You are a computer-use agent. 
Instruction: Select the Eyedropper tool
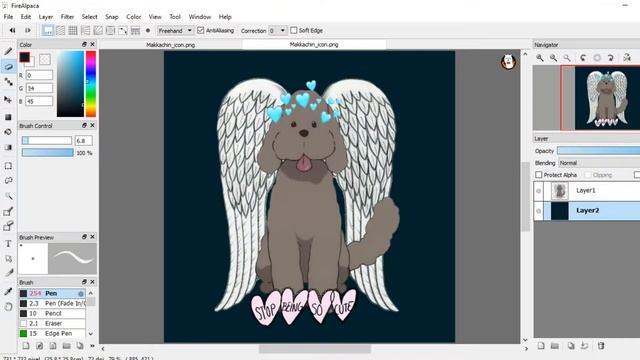coord(8,291)
